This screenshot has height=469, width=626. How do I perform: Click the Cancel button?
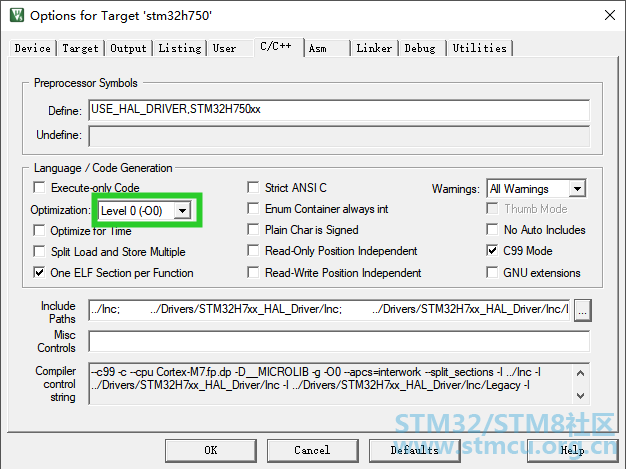pyautogui.click(x=312, y=450)
